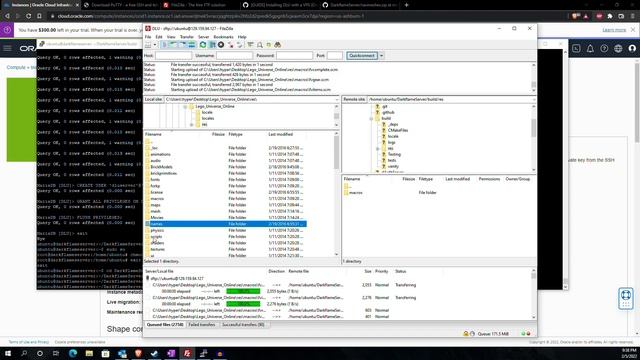Open the Server menu in FileZilla
The width and height of the screenshot is (640, 360).
[203, 37]
